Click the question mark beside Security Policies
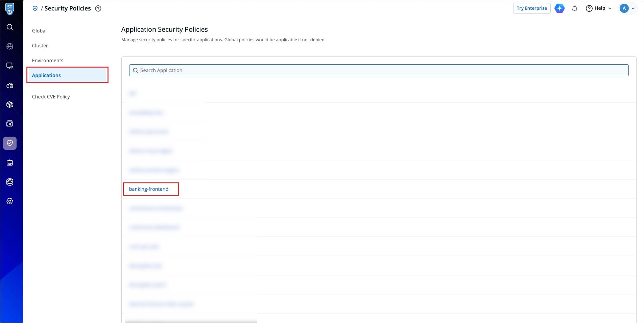The image size is (644, 323). pyautogui.click(x=98, y=8)
